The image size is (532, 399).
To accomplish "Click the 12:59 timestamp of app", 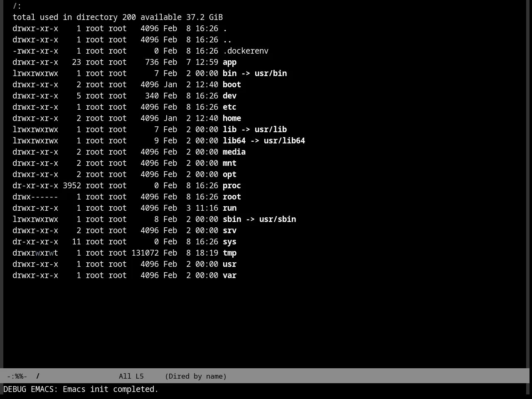I will [x=207, y=62].
